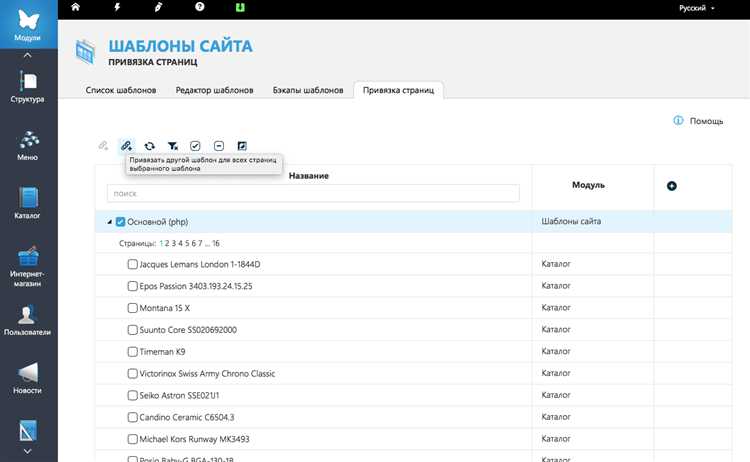Image resolution: width=750 pixels, height=462 pixels.
Task: Check the Montana 15 X checkbox
Action: (x=132, y=308)
